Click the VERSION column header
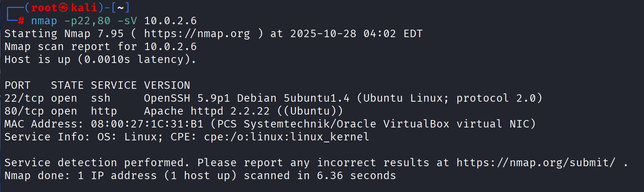 pos(167,85)
